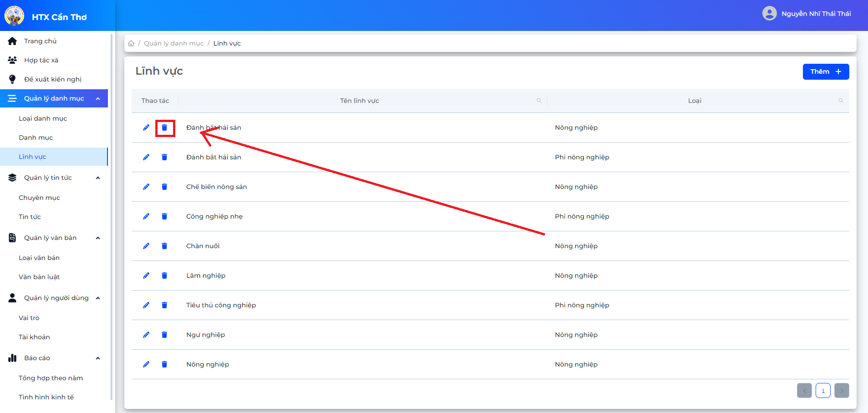Edit the Lâm nghiệp entry
Image resolution: width=868 pixels, height=413 pixels.
[x=146, y=275]
